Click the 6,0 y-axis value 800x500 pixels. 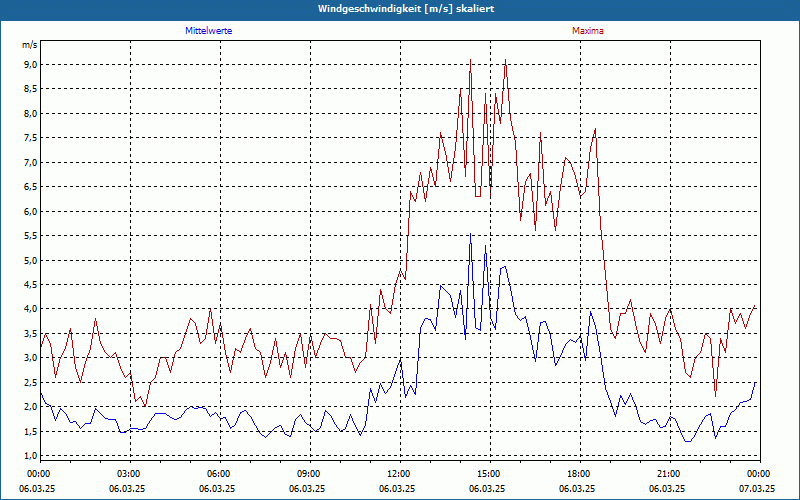pyautogui.click(x=30, y=211)
